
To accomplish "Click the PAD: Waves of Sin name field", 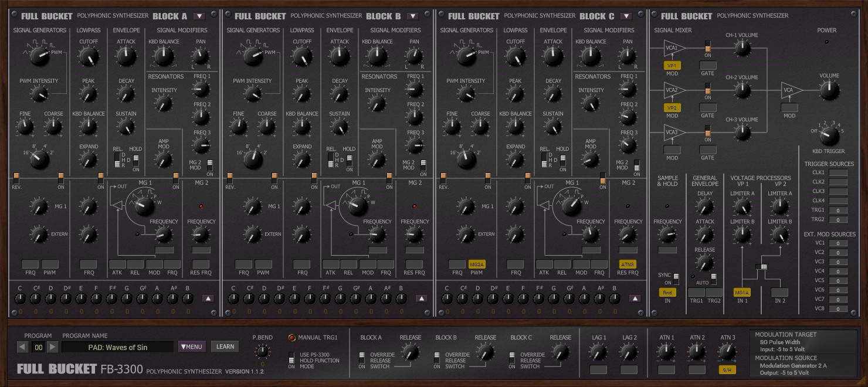I will click(117, 347).
